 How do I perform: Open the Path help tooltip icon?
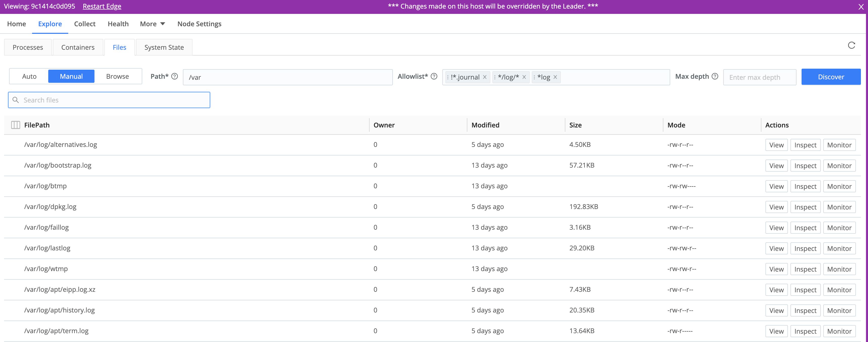coord(175,76)
